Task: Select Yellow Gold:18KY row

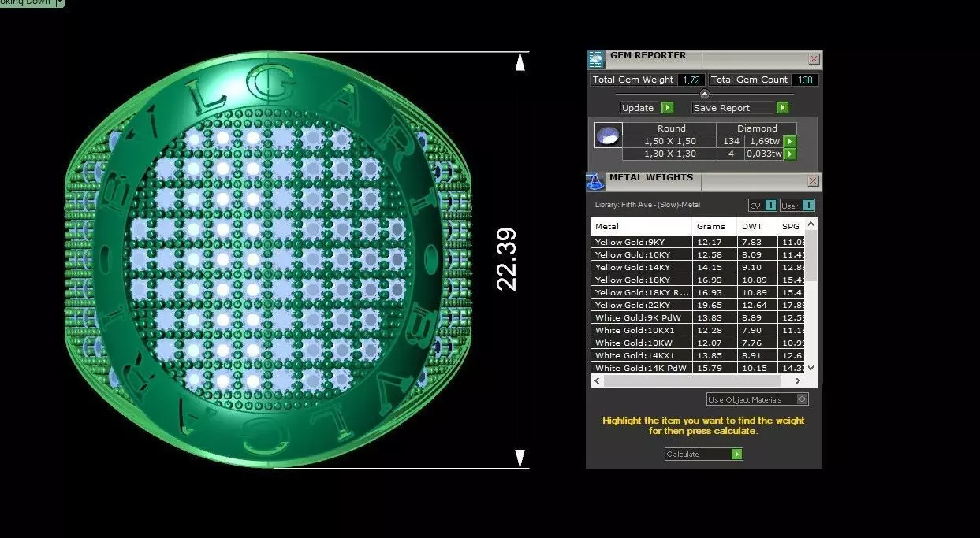Action: point(698,280)
